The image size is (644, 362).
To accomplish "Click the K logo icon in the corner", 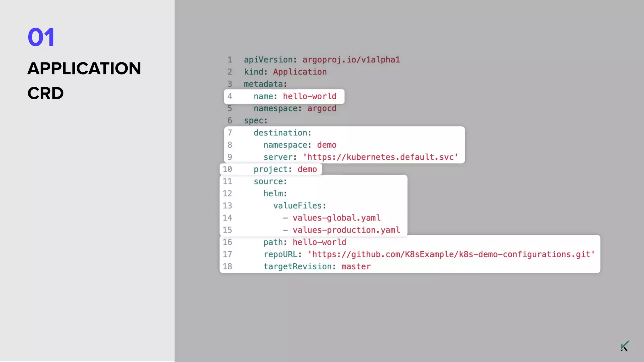I will point(625,346).
